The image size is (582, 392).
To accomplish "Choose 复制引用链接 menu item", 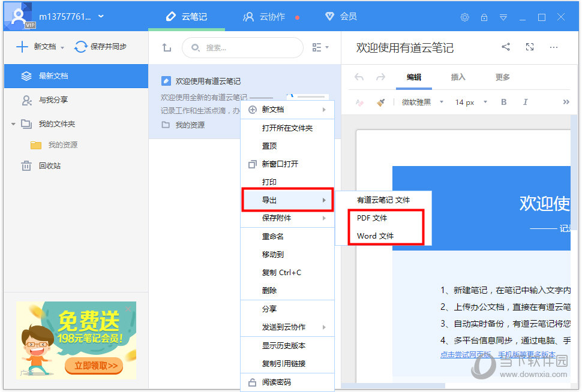I will pos(287,364).
